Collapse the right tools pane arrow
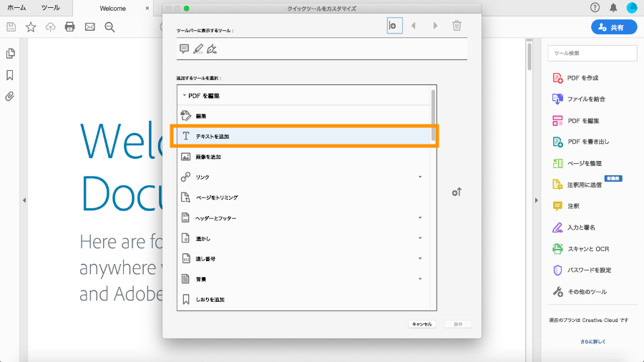Image resolution: width=644 pixels, height=362 pixels. 536,200
